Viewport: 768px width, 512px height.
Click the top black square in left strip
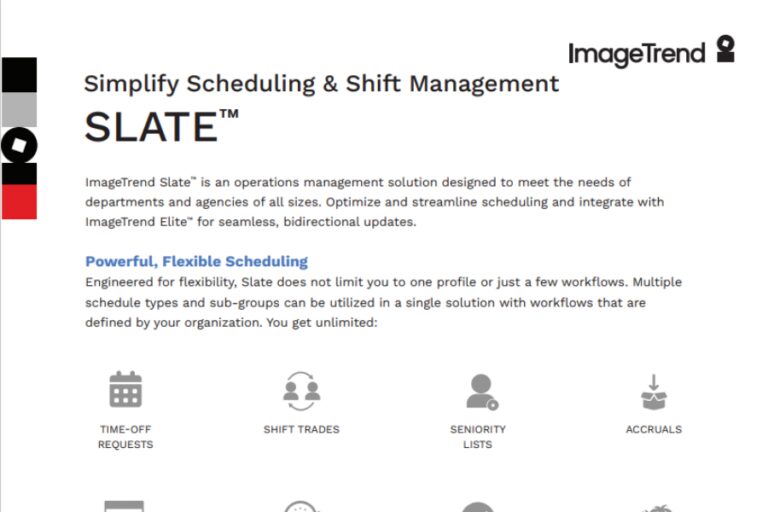(x=19, y=75)
